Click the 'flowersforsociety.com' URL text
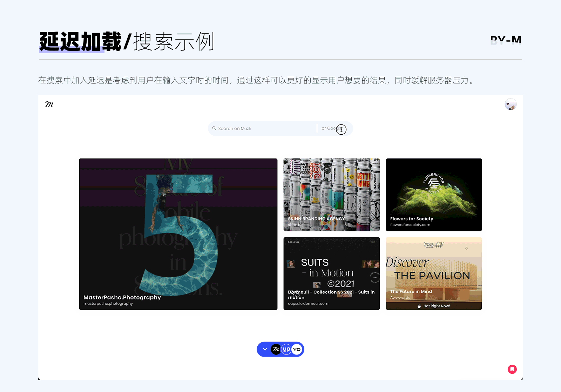 (410, 225)
